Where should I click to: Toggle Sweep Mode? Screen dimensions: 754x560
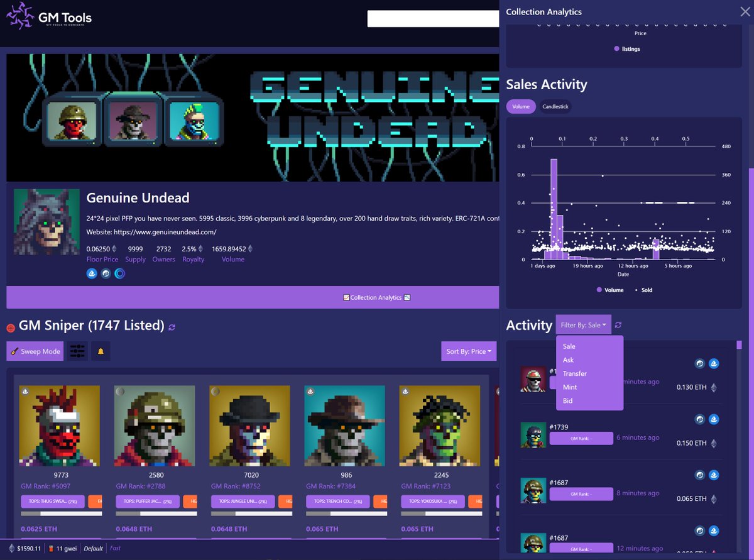coord(35,351)
